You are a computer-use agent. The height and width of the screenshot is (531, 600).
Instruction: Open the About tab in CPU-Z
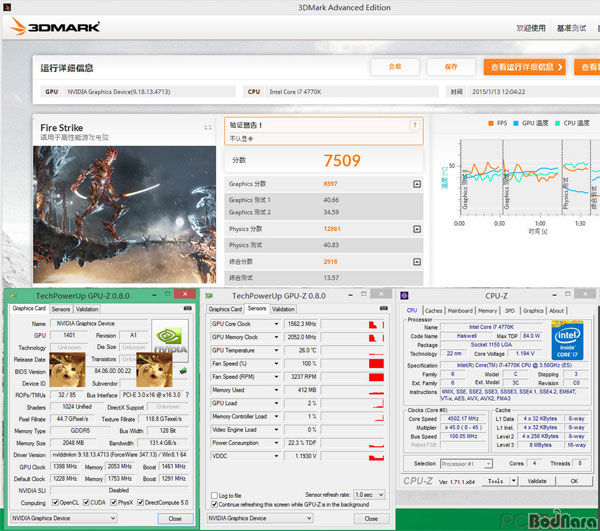click(x=556, y=311)
